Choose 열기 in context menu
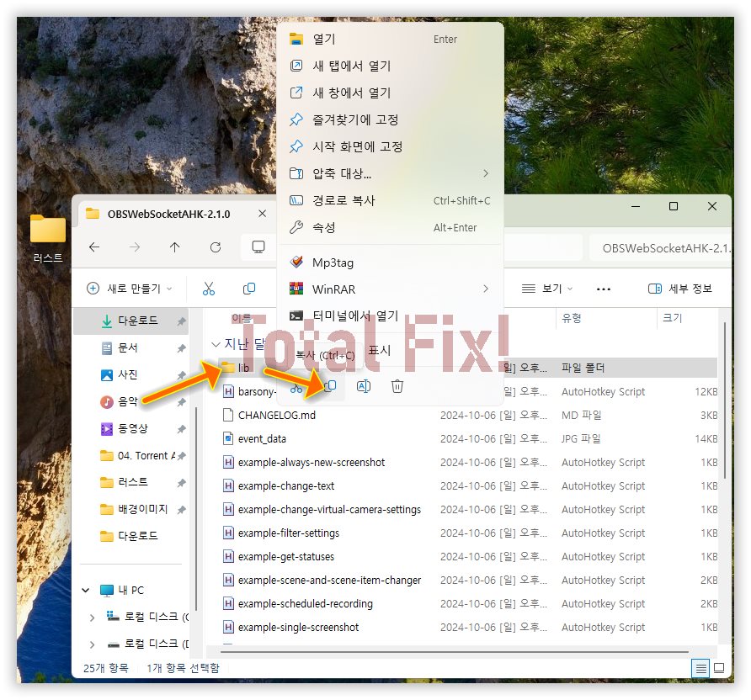Image resolution: width=751 pixels, height=700 pixels. pyautogui.click(x=390, y=39)
